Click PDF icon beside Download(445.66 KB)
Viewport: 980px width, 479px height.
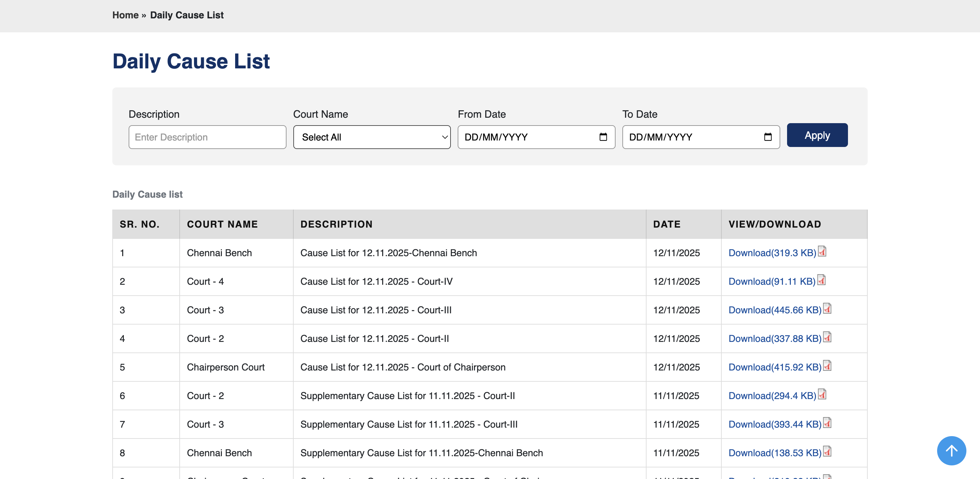tap(827, 309)
